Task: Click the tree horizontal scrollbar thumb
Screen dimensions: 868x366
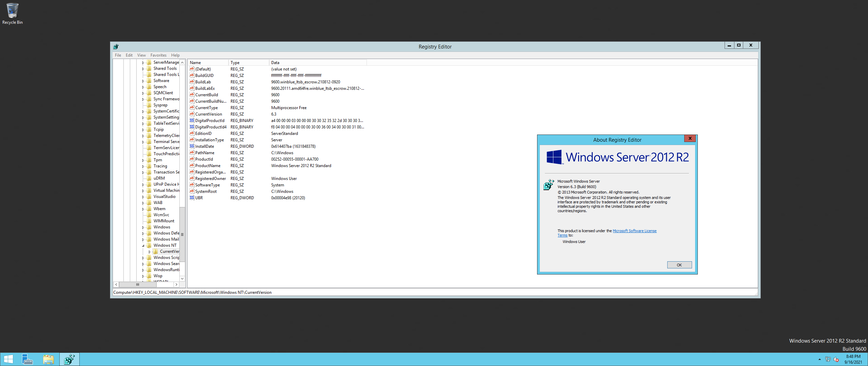Action: pyautogui.click(x=138, y=285)
